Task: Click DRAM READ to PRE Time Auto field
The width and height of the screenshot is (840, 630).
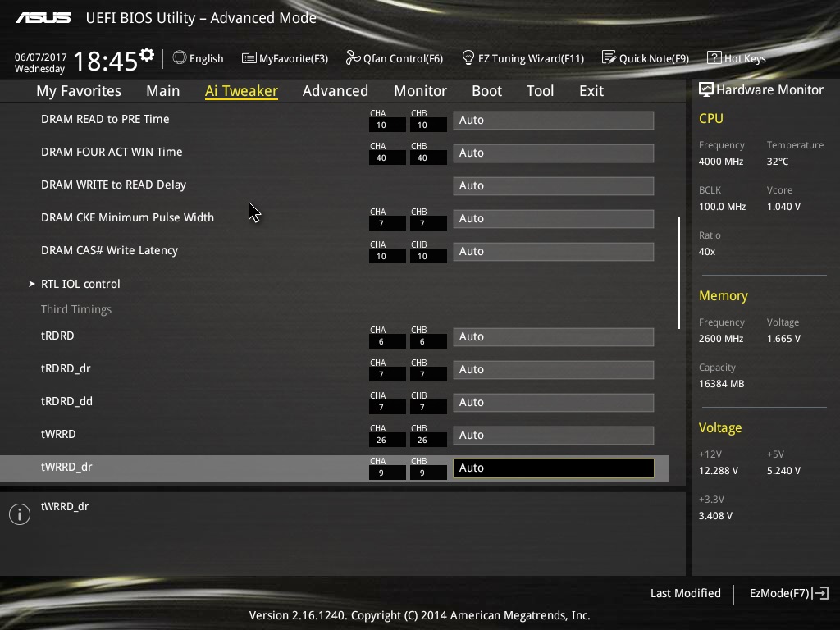Action: click(x=554, y=120)
